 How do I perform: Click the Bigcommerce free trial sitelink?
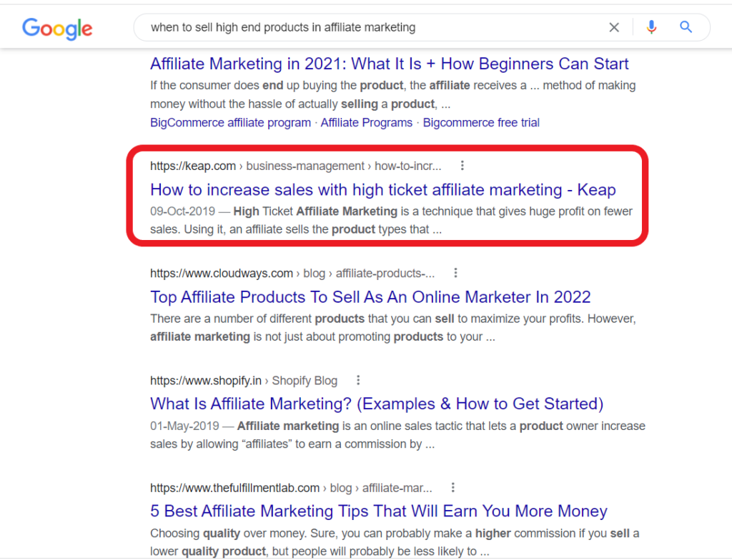pos(481,122)
